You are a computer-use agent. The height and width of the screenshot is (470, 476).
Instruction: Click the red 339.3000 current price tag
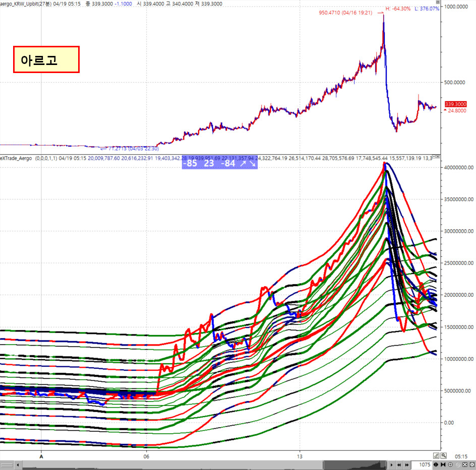[x=455, y=104]
